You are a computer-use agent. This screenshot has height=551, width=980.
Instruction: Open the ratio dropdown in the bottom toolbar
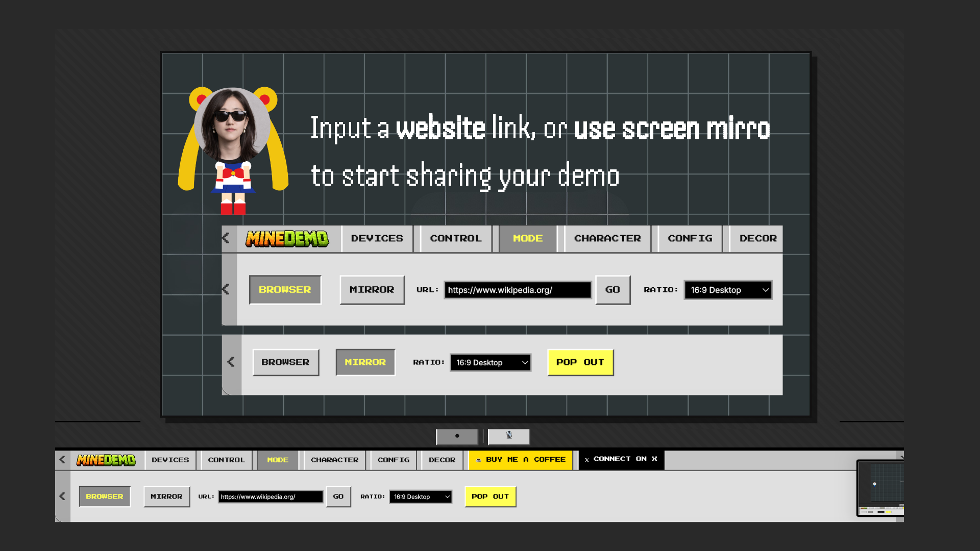[420, 496]
